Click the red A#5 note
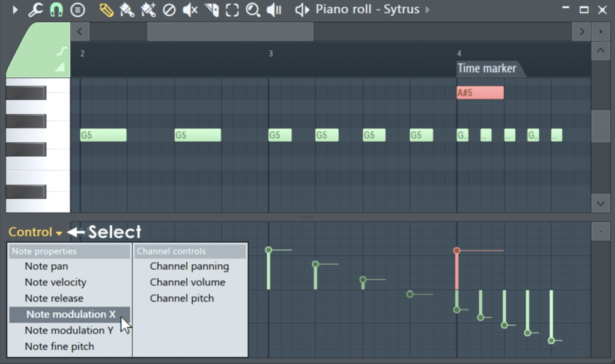The image size is (615, 364). tap(479, 92)
